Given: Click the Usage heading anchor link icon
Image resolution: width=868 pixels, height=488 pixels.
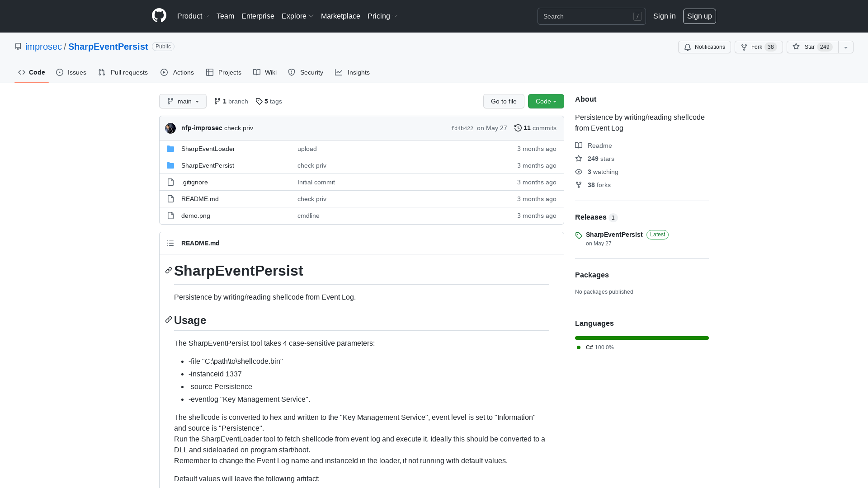Looking at the screenshot, I should pos(169,319).
